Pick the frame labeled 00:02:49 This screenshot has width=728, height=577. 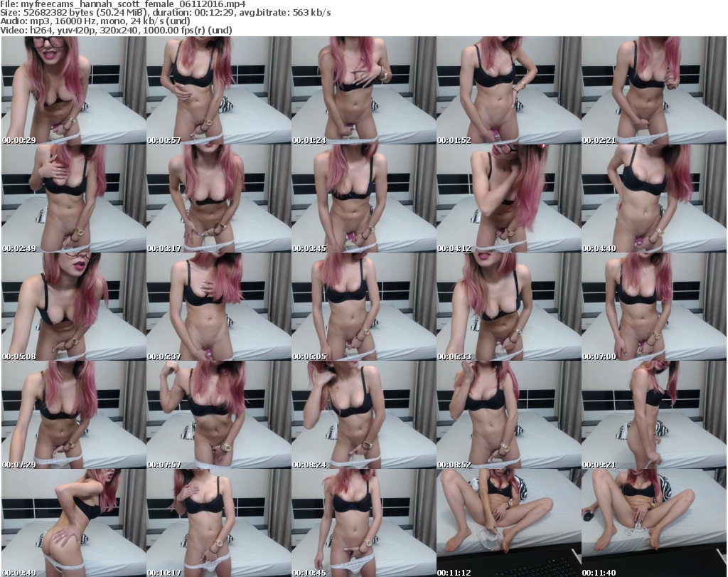73,198
